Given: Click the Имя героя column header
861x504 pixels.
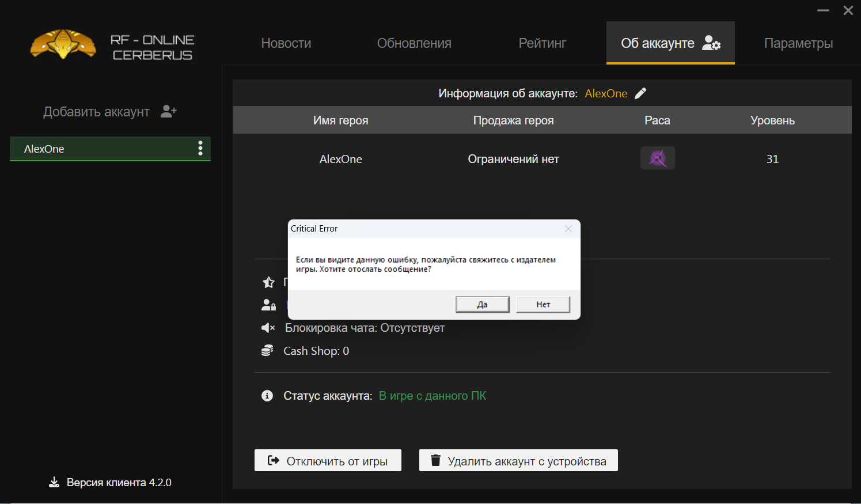Looking at the screenshot, I should pyautogui.click(x=340, y=120).
